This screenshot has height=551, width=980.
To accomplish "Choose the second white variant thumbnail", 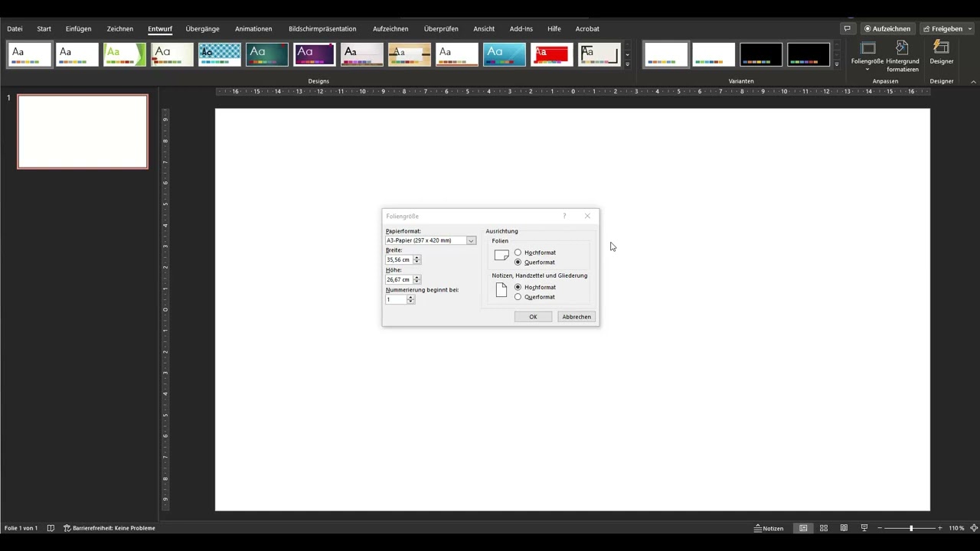I will (714, 54).
